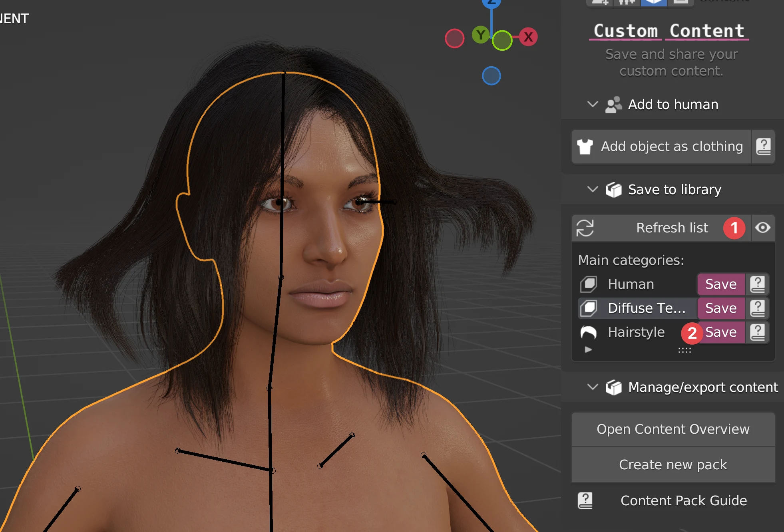Collapse the Manage/export content section
784x532 pixels.
(x=593, y=387)
